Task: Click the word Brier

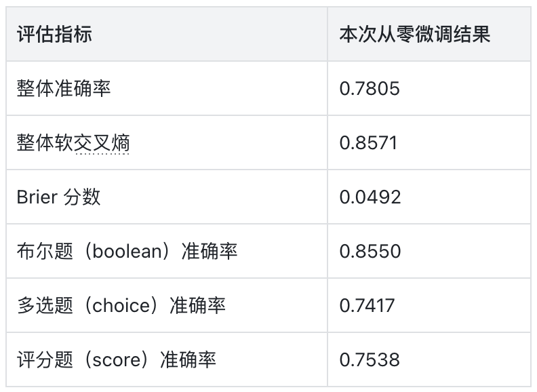Action: point(37,197)
